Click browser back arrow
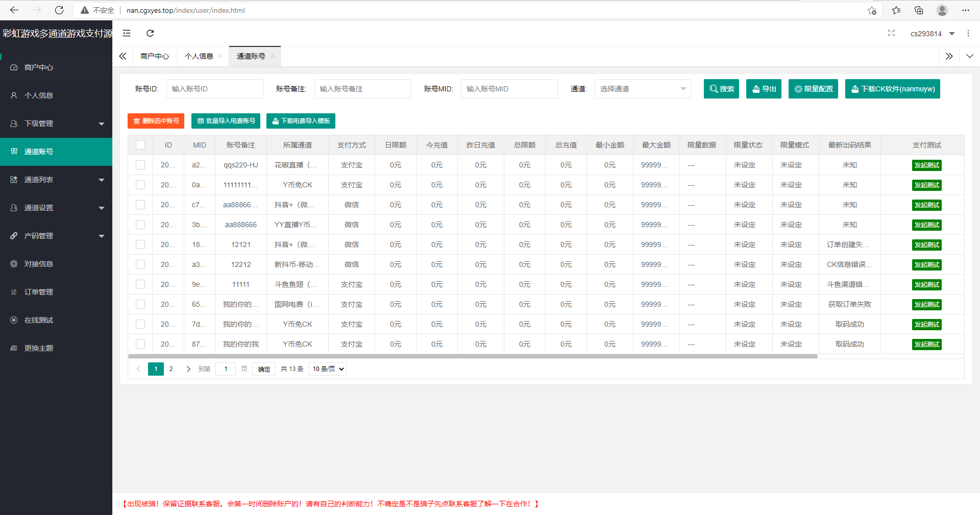Image resolution: width=980 pixels, height=515 pixels. 14,10
